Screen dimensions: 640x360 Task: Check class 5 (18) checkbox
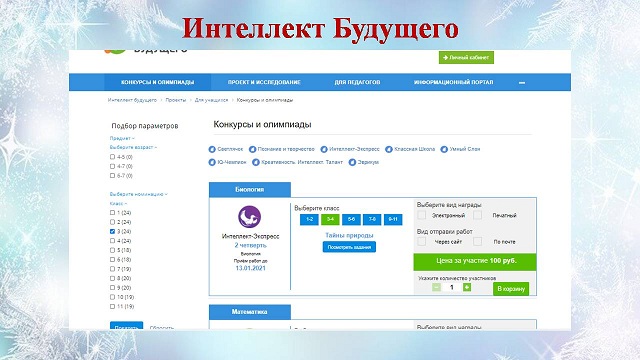112,250
